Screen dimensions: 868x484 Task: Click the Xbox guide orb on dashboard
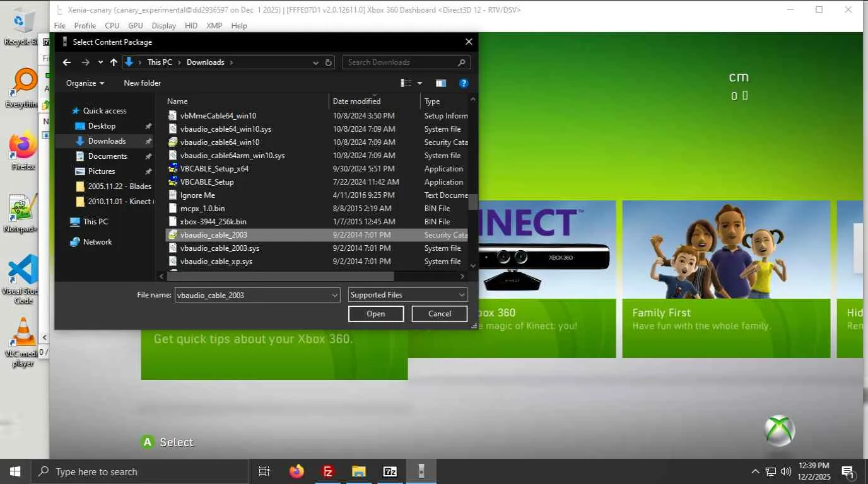780,431
